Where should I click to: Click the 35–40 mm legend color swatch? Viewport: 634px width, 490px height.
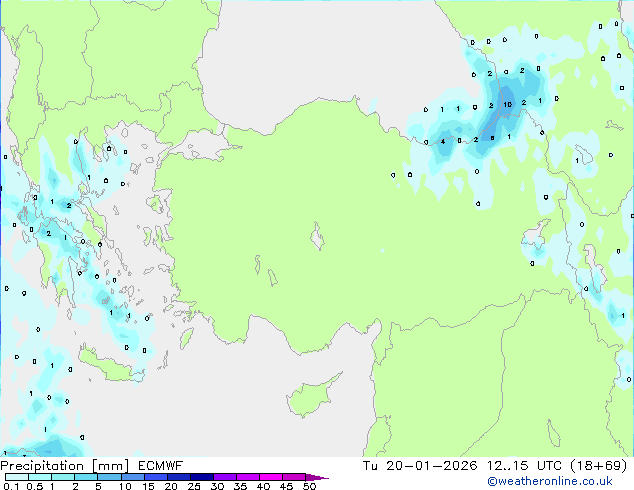click(x=247, y=477)
